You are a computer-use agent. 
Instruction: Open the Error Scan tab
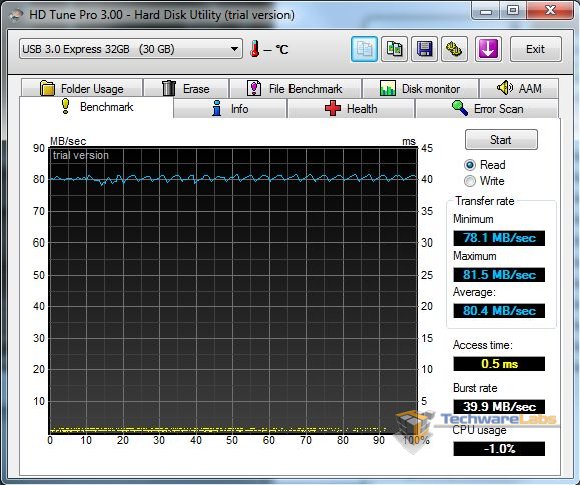[x=487, y=109]
